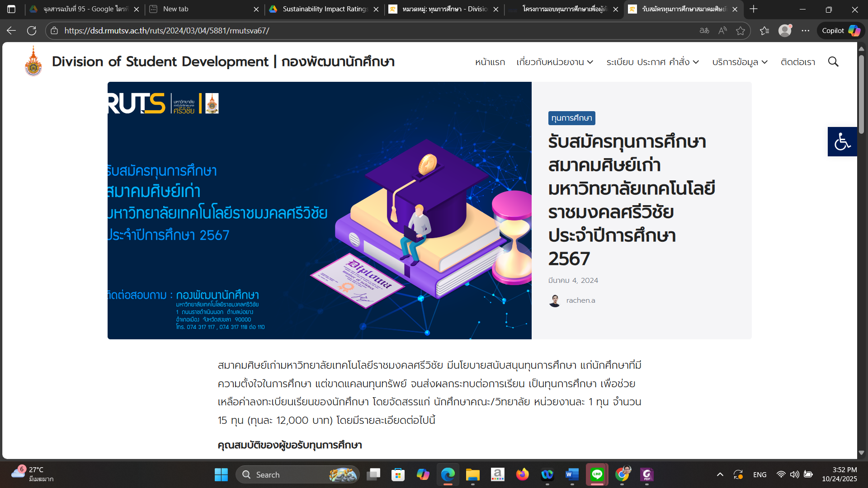Switch to Sustainability Impact Ratings tab
The width and height of the screenshot is (868, 488).
tap(325, 9)
